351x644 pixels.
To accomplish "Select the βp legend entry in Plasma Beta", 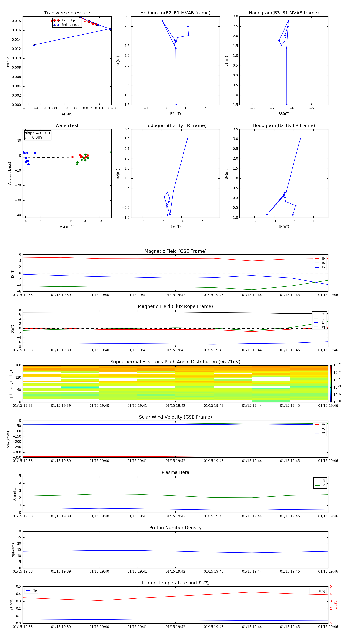I will click(x=320, y=480).
